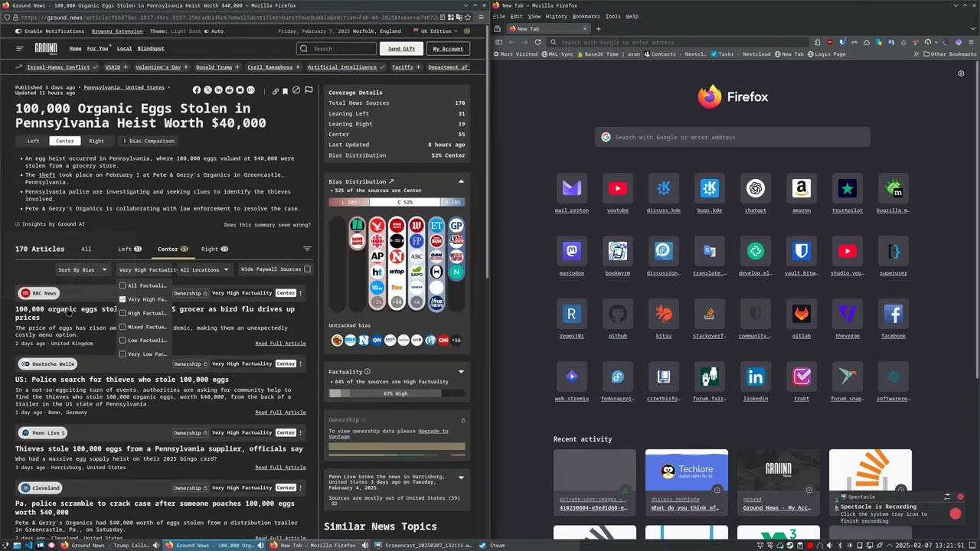The height and width of the screenshot is (551, 980).
Task: Collapse the Bias Distribution panel
Action: (x=461, y=181)
